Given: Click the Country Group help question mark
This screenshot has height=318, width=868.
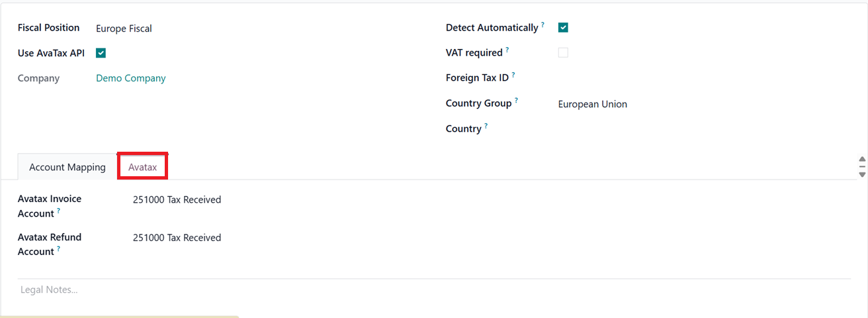Looking at the screenshot, I should coord(516,101).
